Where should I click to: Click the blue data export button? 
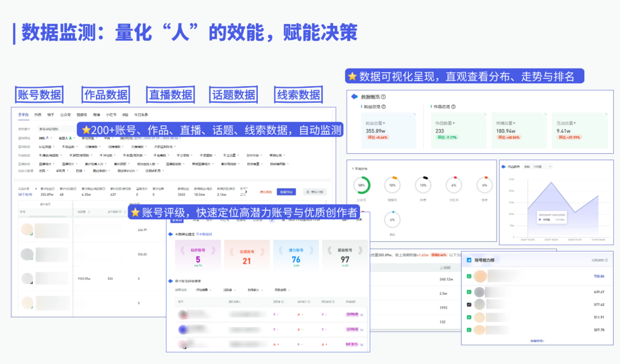point(286,192)
